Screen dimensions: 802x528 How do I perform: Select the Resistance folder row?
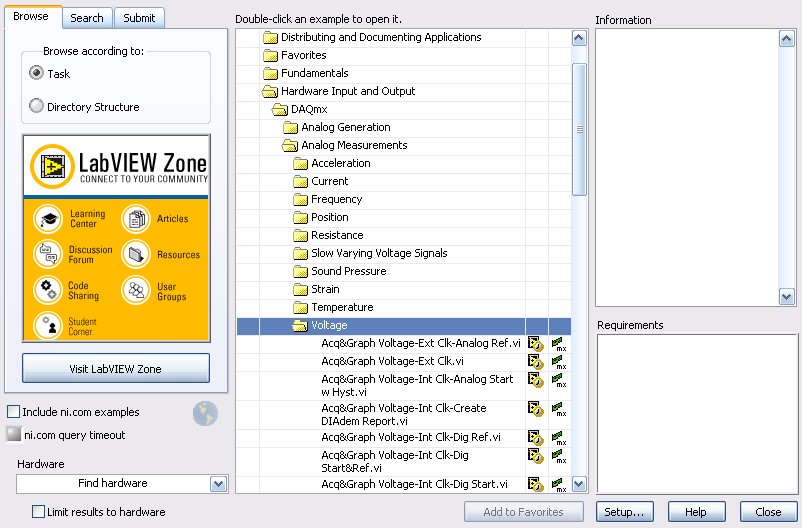pos(404,235)
